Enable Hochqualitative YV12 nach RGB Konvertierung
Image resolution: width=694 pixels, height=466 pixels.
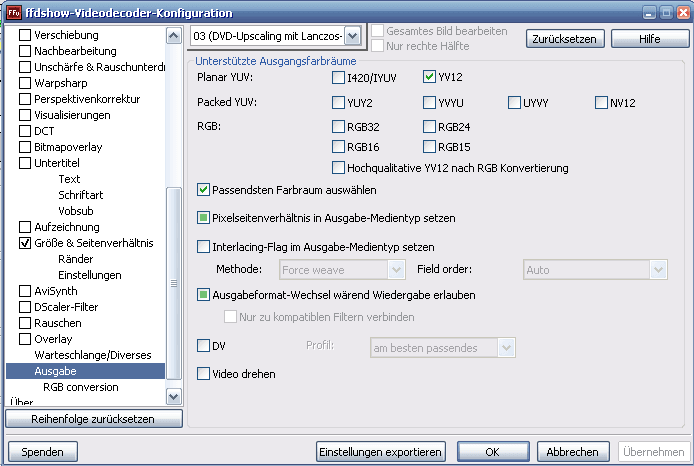[x=338, y=168]
